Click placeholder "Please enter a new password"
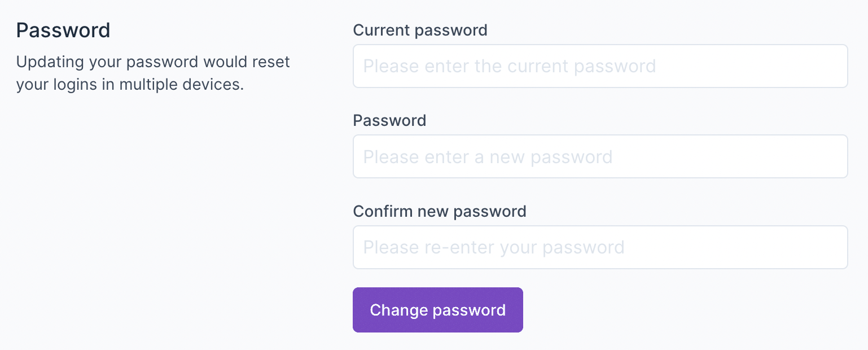This screenshot has width=868, height=350. pyautogui.click(x=488, y=156)
